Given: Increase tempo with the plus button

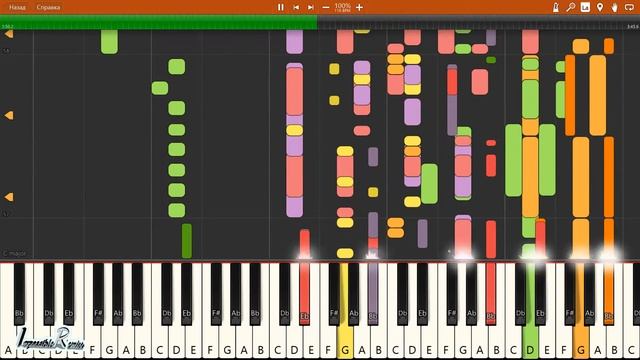Looking at the screenshot, I should [359, 7].
